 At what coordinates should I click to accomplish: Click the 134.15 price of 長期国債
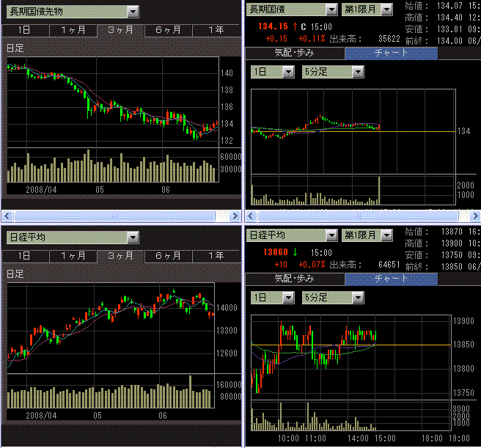(273, 26)
